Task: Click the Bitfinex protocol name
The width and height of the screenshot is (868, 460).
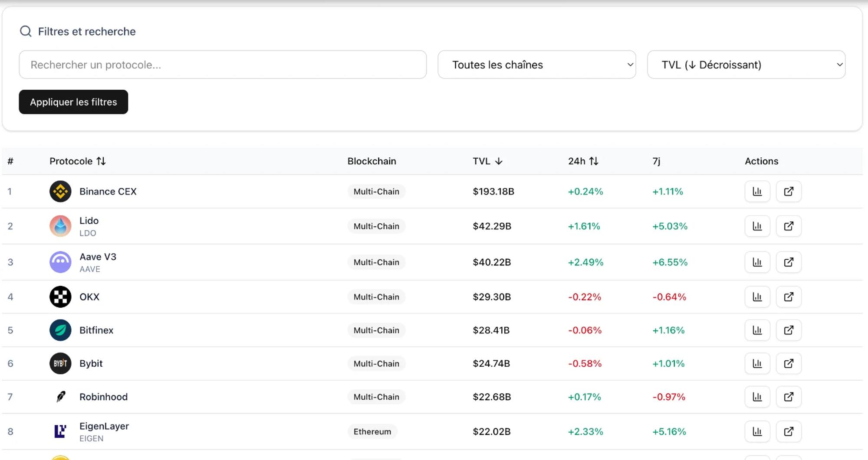Action: (x=96, y=330)
